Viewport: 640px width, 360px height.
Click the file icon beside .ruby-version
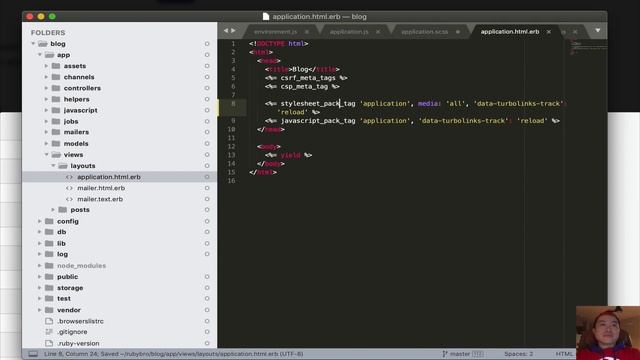point(49,343)
